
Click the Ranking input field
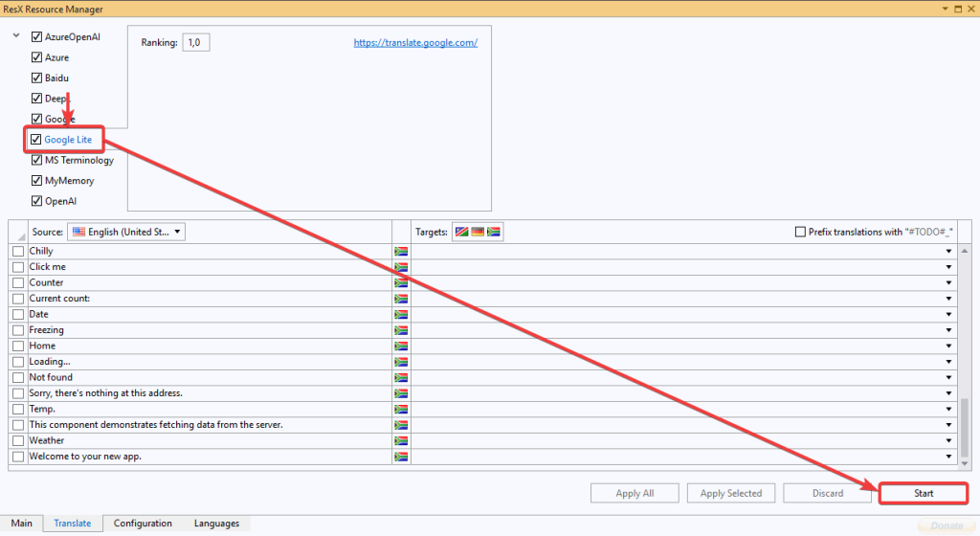point(196,43)
